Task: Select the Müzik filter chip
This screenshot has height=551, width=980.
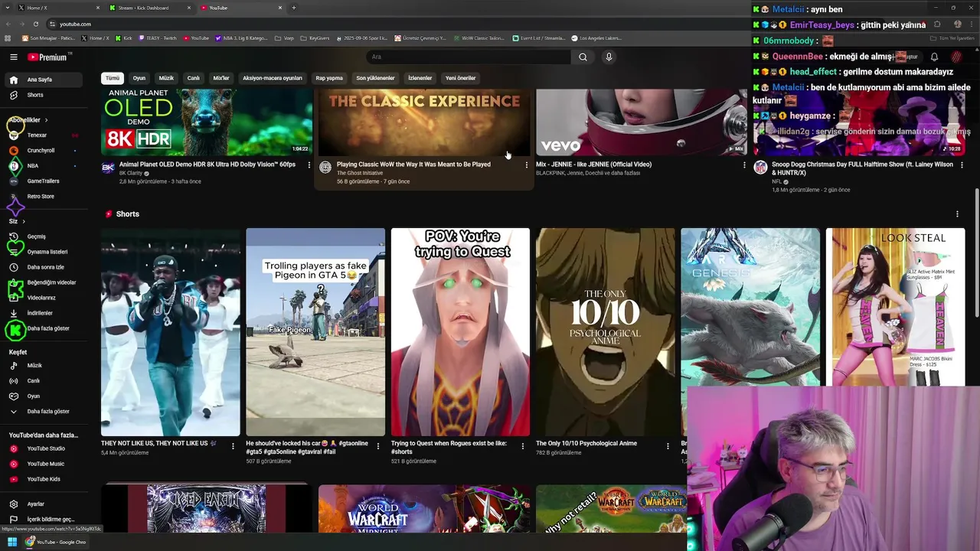Action: point(166,78)
